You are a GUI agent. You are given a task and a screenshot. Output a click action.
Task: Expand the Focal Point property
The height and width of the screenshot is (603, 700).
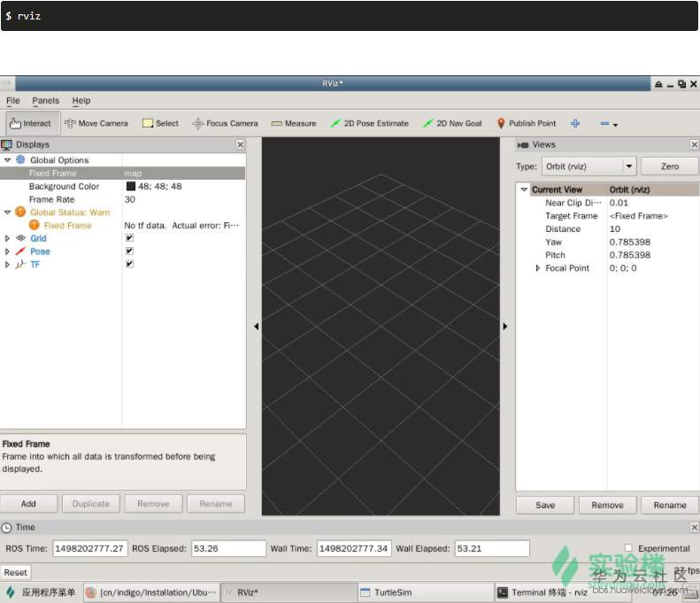coord(538,268)
